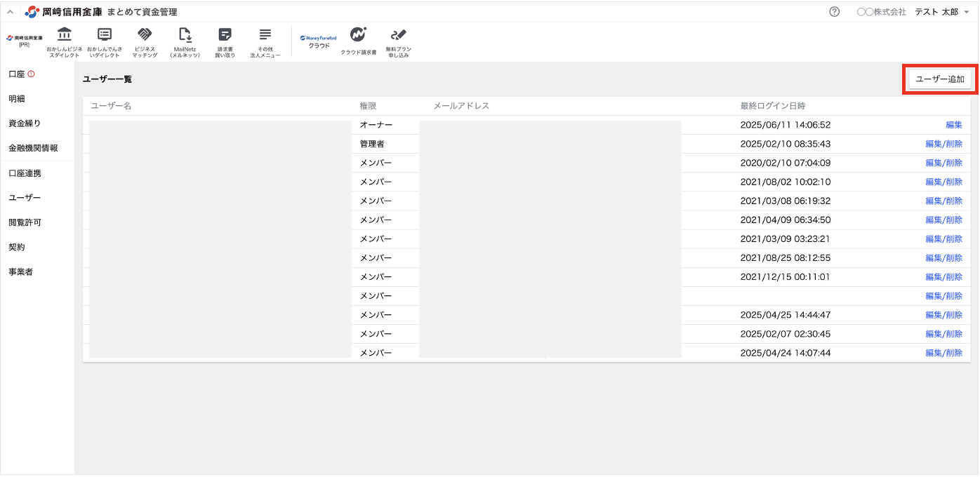
Task: Click 削除 in the 2021/12/15 00:11:01 row
Action: click(954, 276)
